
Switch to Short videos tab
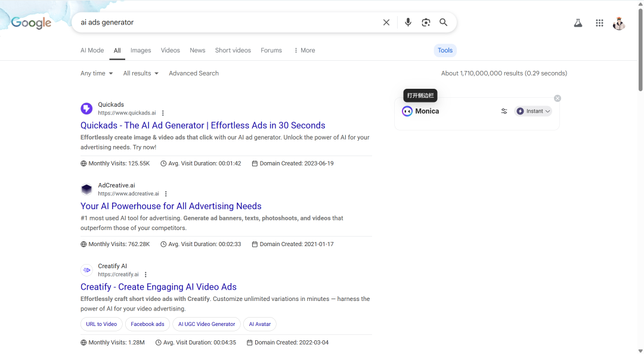[x=233, y=51]
